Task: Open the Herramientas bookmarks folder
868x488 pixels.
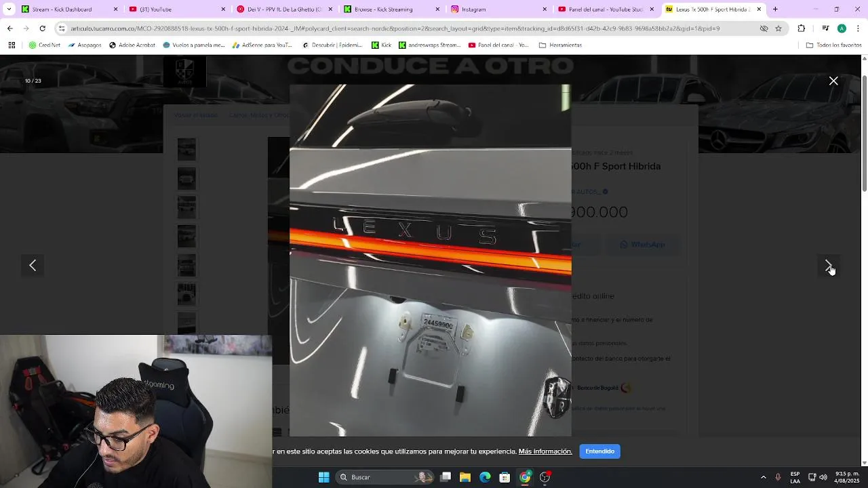Action: point(560,45)
